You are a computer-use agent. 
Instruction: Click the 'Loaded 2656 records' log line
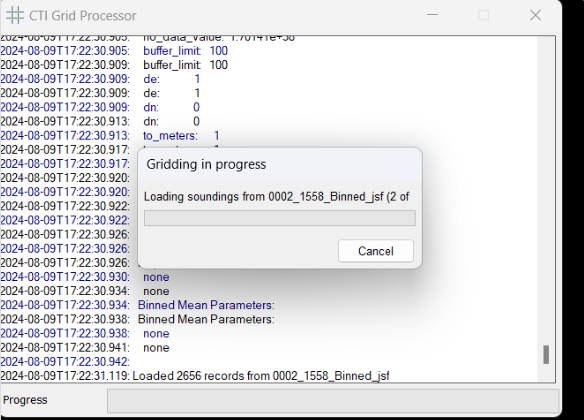[x=195, y=376]
